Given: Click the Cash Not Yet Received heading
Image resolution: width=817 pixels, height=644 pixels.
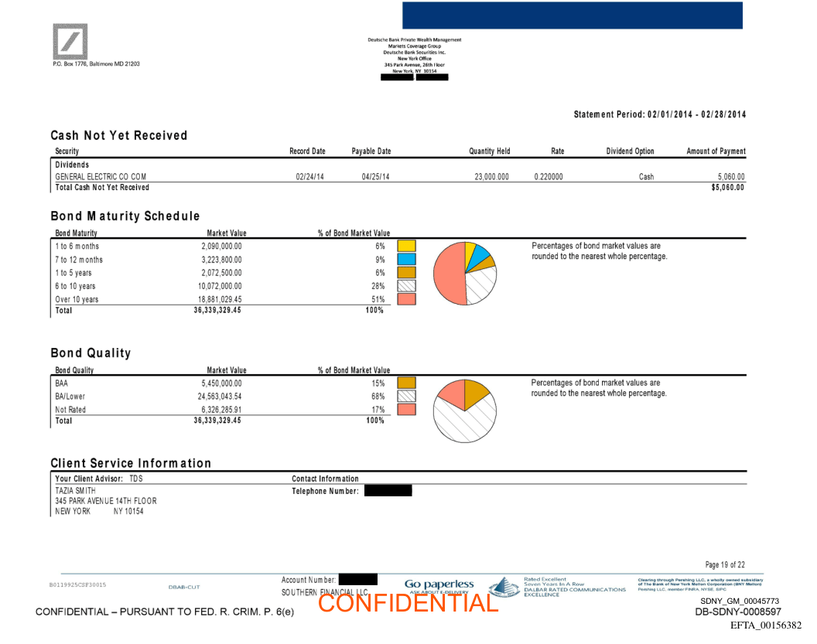Looking at the screenshot, I should pyautogui.click(x=119, y=135).
